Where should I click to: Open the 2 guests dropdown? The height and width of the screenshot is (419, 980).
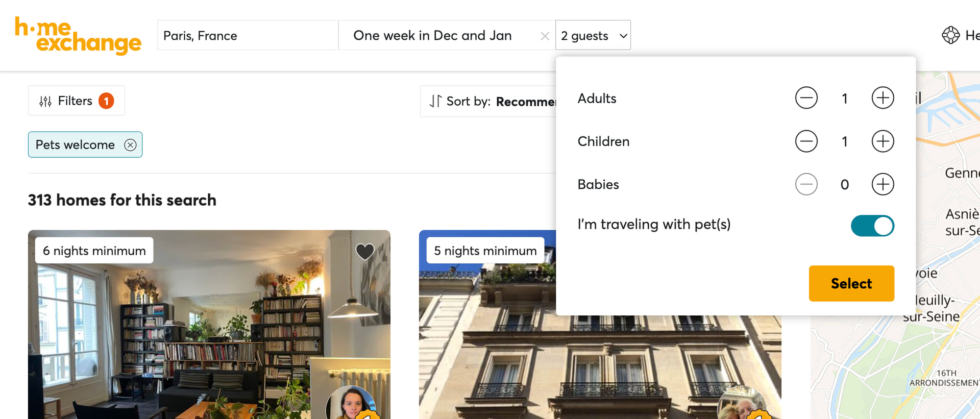[x=593, y=35]
